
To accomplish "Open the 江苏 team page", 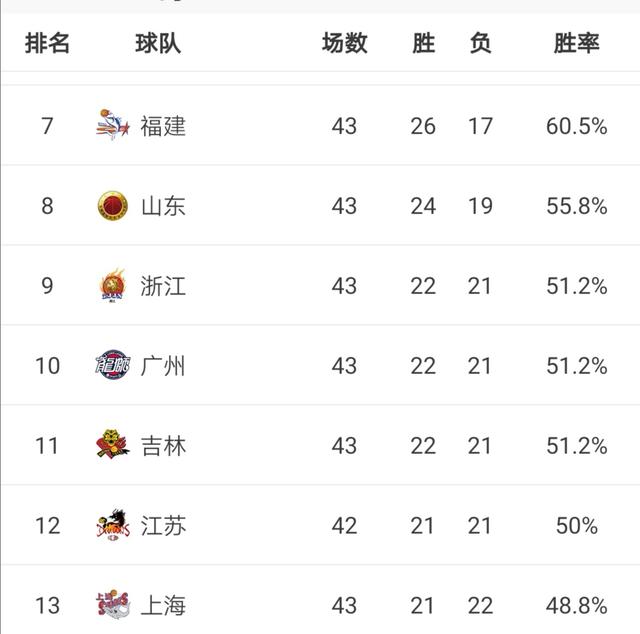I will (163, 526).
